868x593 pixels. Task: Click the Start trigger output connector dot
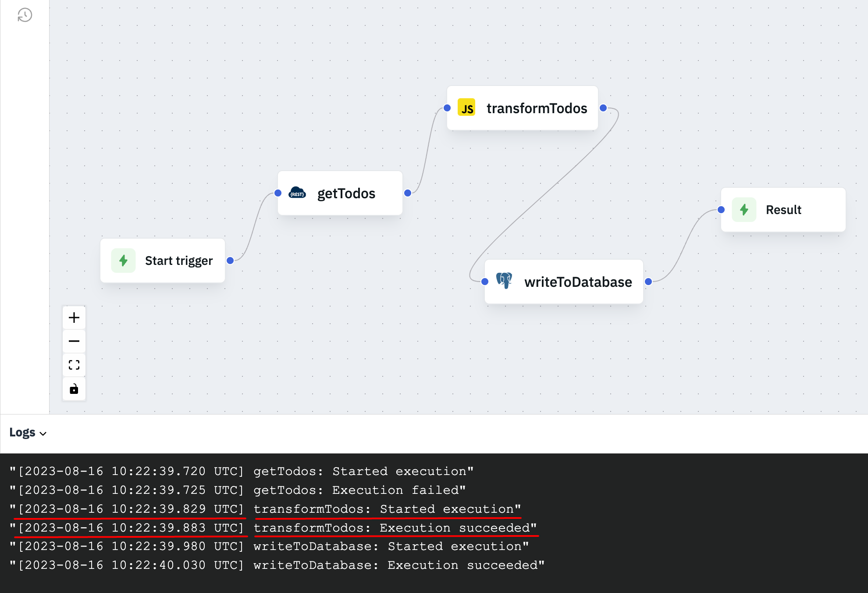[x=230, y=261]
